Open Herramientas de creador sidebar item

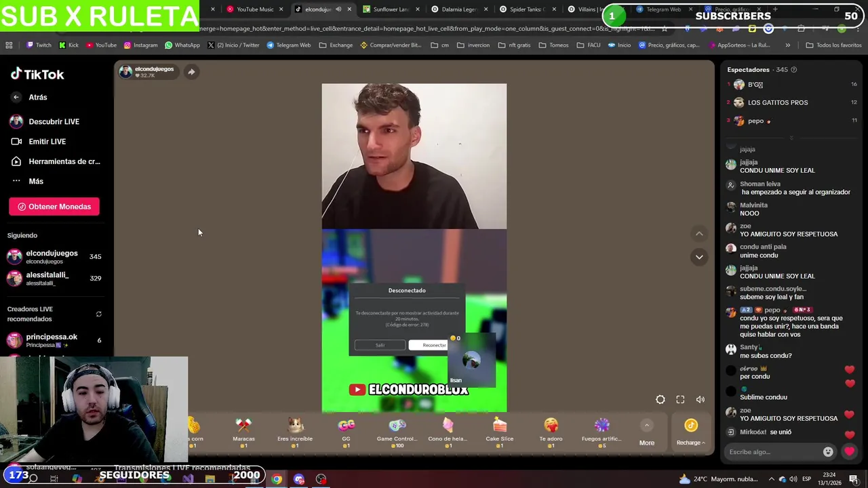click(55, 161)
